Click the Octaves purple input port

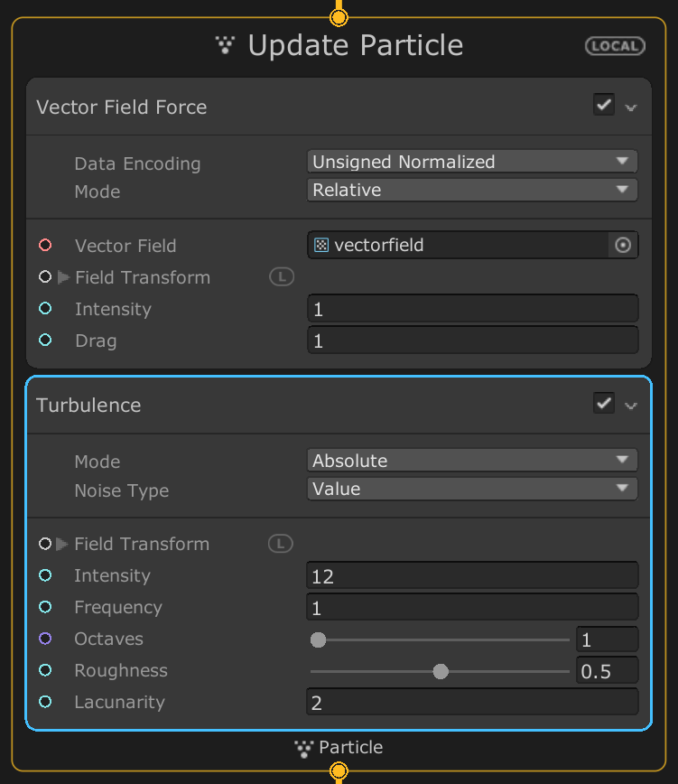click(x=45, y=639)
